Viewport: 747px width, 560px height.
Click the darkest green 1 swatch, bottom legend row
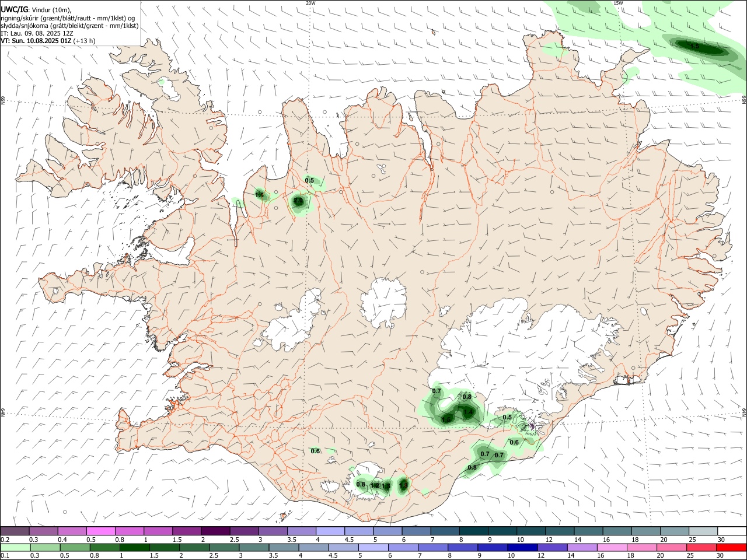[x=134, y=548]
